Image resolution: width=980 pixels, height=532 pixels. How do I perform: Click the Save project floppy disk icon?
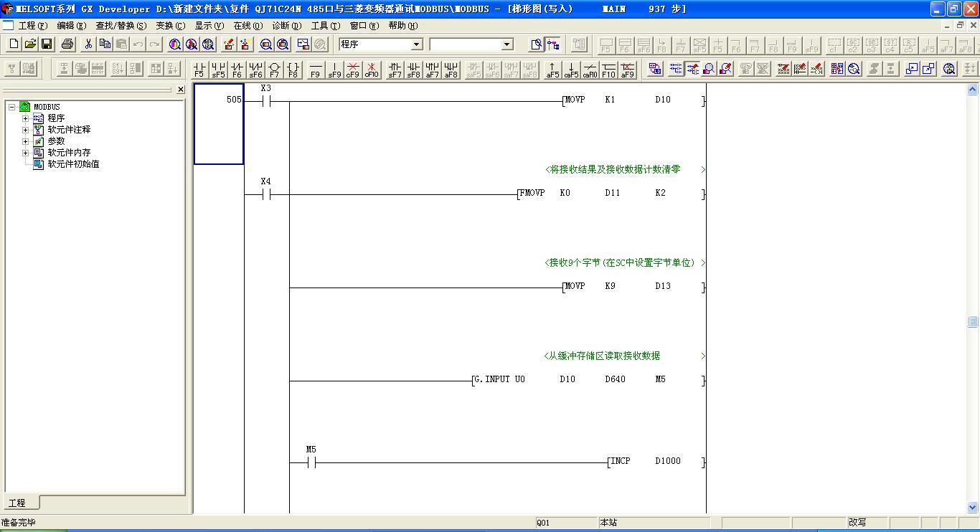[x=47, y=44]
